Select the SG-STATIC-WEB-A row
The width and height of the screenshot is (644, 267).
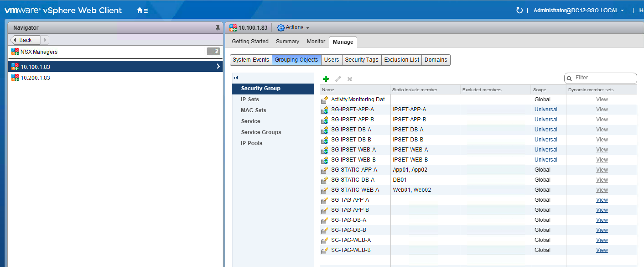click(355, 190)
